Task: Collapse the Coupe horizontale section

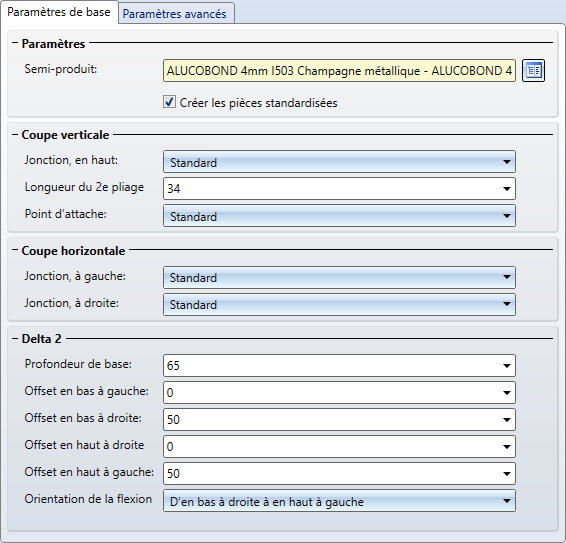Action: pyautogui.click(x=15, y=250)
